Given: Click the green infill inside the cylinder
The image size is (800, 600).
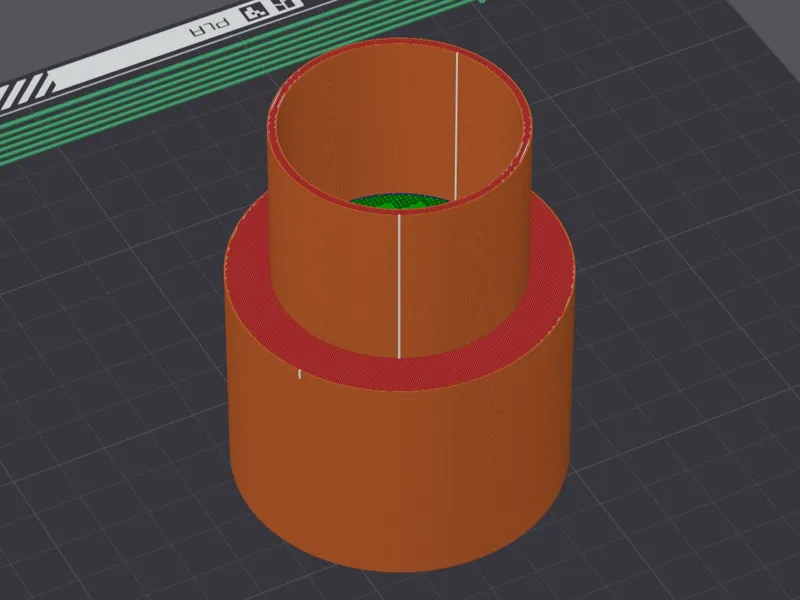Looking at the screenshot, I should [x=399, y=201].
